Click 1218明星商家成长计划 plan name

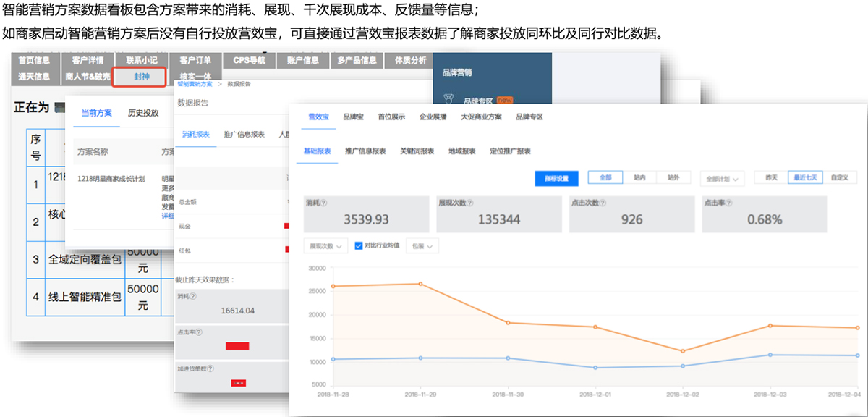coord(111,178)
